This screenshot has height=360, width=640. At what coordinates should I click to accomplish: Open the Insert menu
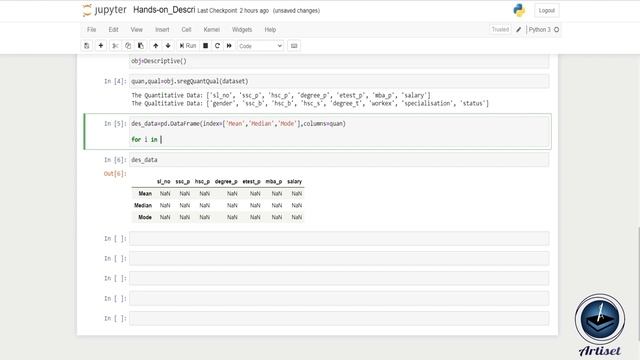(162, 30)
